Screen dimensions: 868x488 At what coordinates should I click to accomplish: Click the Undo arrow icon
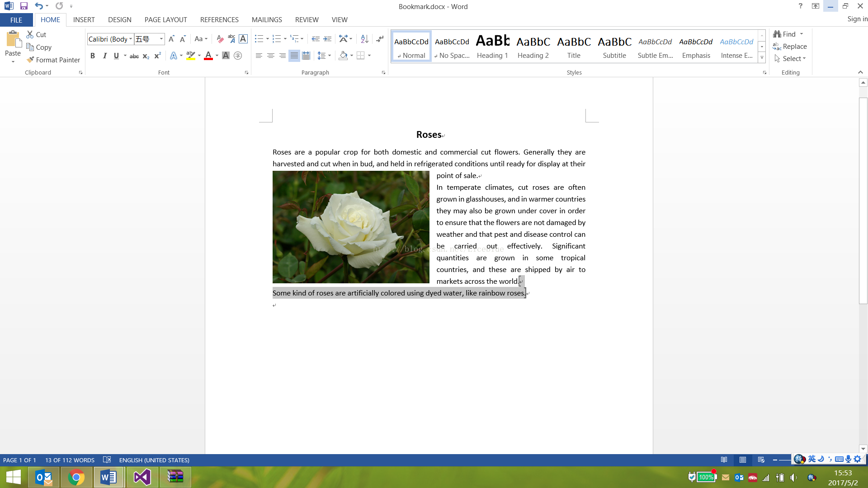point(38,6)
